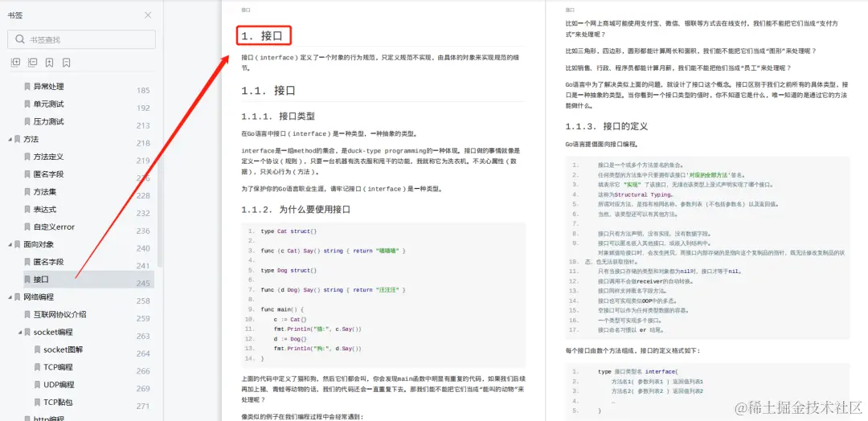Click the 'Go语言提倡面向接口编程。' sentence

[x=602, y=145]
